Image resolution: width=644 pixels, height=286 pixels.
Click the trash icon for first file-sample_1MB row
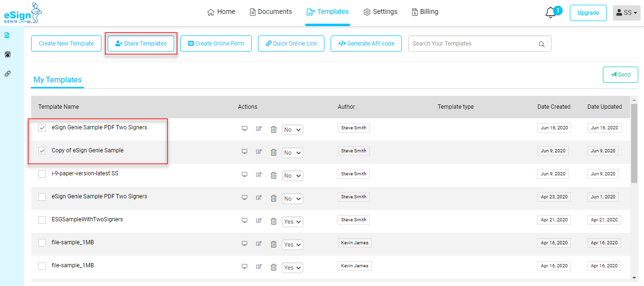tap(274, 244)
